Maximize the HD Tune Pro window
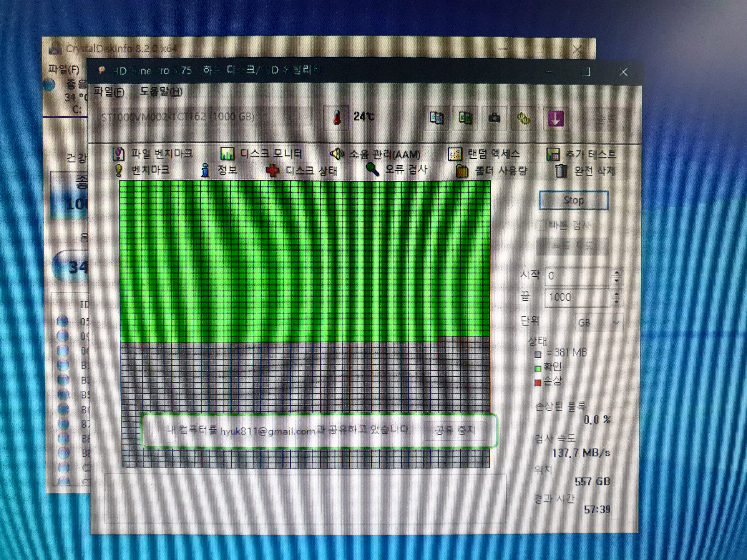747x560 pixels. (586, 72)
